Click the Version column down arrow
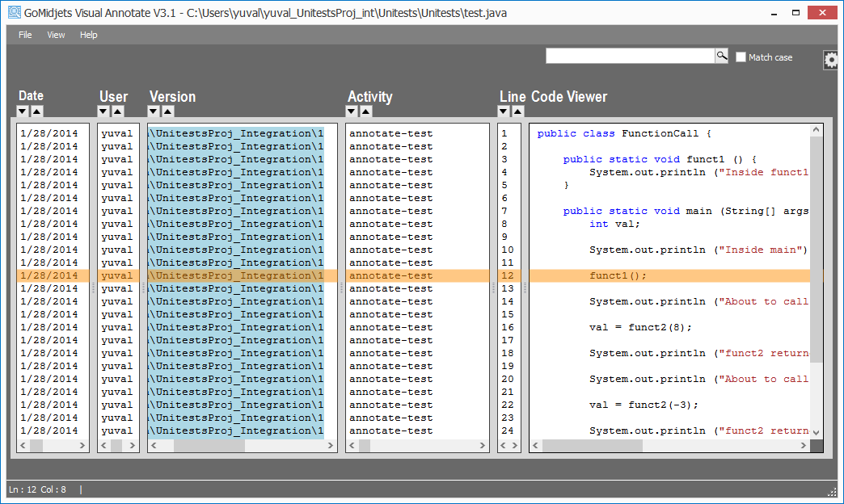Screen dimensions: 844x504 click(x=154, y=111)
